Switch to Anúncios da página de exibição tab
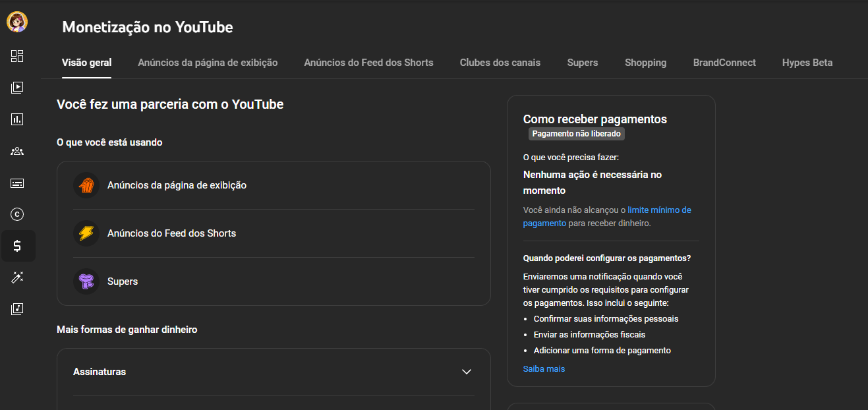Screen dimensions: 868x410 [x=208, y=63]
